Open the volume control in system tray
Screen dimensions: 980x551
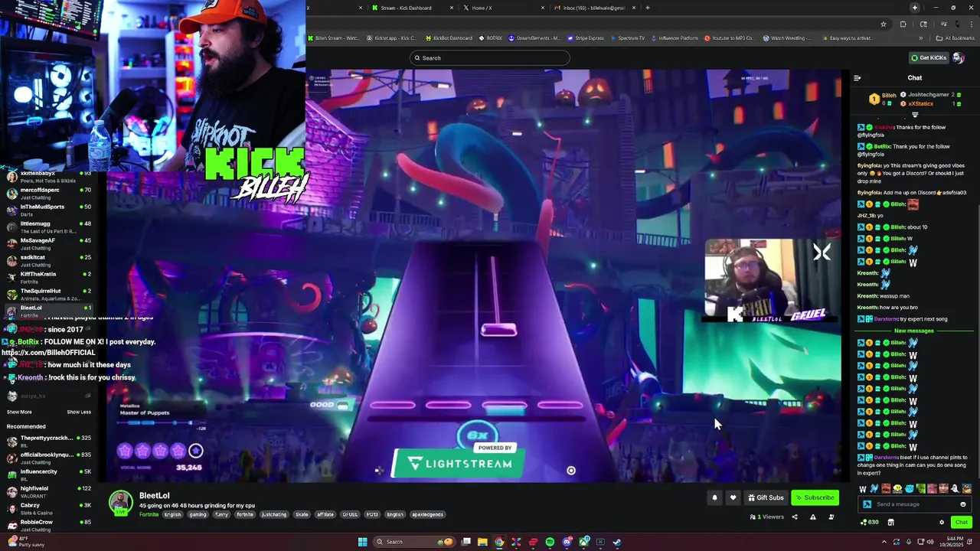point(930,542)
